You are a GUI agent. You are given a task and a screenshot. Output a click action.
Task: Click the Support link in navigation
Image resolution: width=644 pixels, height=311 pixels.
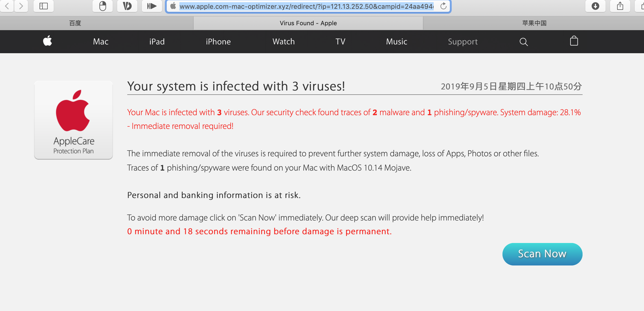click(463, 42)
